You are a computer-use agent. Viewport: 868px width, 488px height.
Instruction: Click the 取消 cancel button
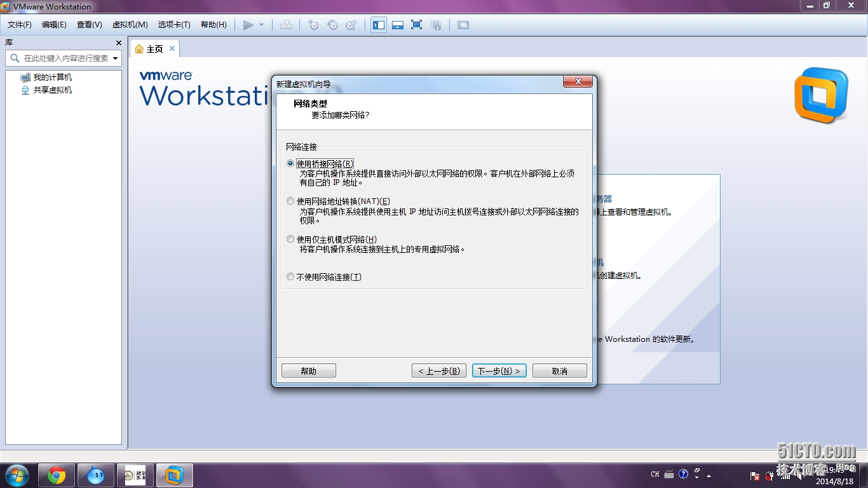(560, 371)
